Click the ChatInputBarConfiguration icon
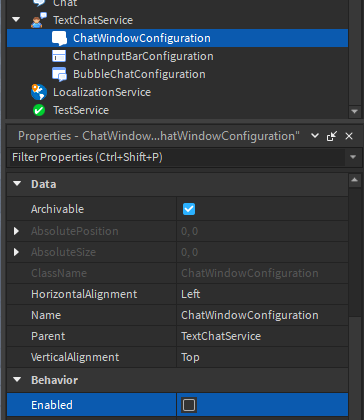Image resolution: width=364 pixels, height=420 pixels. [59, 56]
